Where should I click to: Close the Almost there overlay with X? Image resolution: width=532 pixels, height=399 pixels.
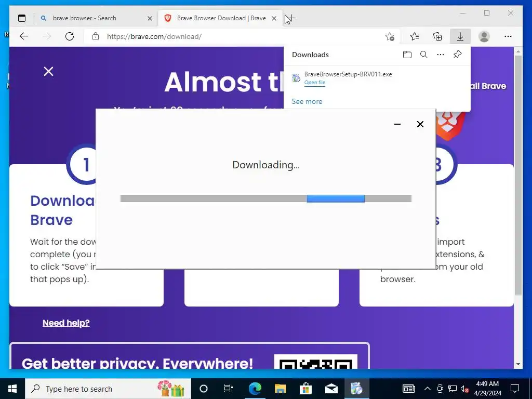pos(48,71)
